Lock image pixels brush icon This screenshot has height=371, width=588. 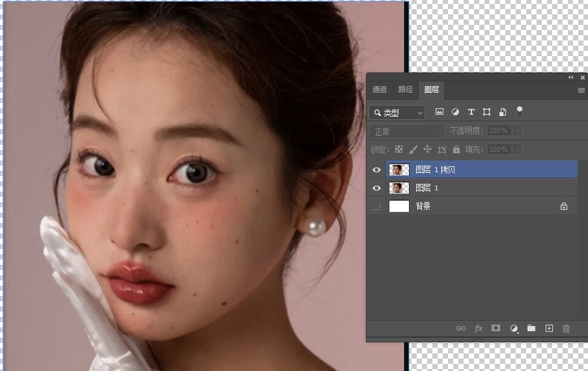coord(413,149)
